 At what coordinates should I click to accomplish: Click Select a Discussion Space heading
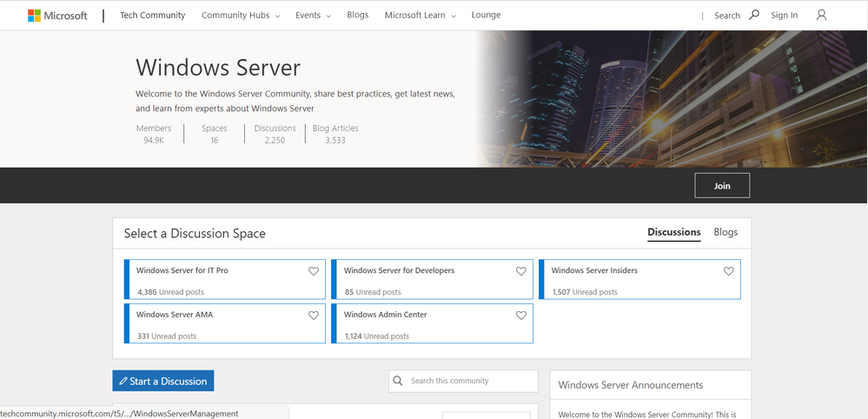(x=195, y=234)
